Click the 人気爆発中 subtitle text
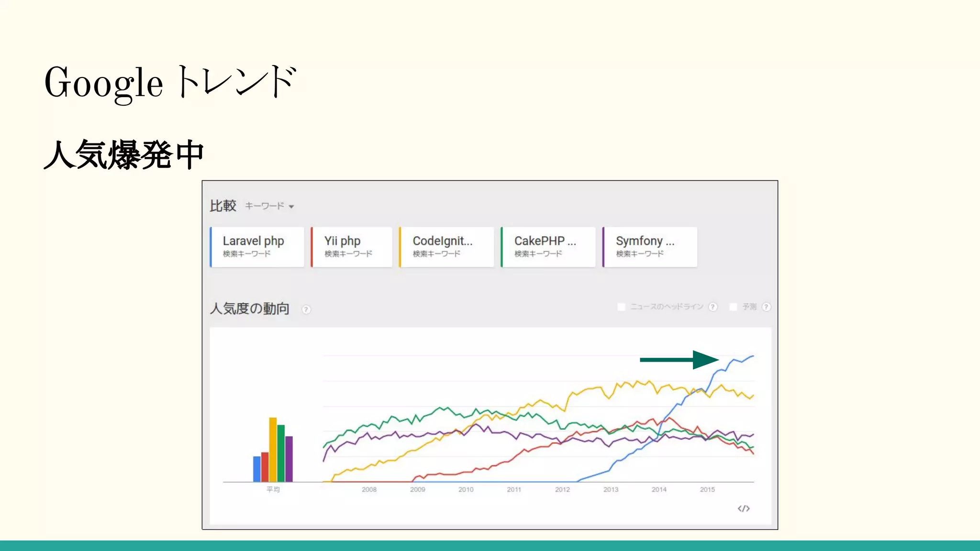The image size is (980, 551). [124, 154]
